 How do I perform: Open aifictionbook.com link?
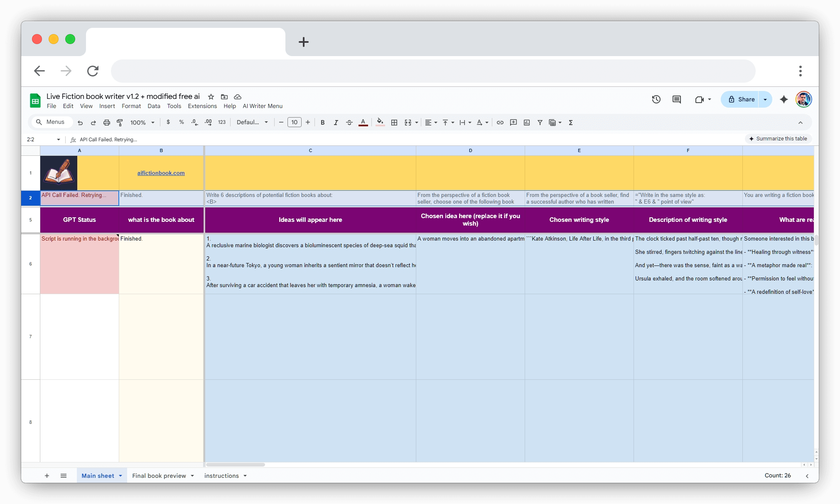[161, 173]
